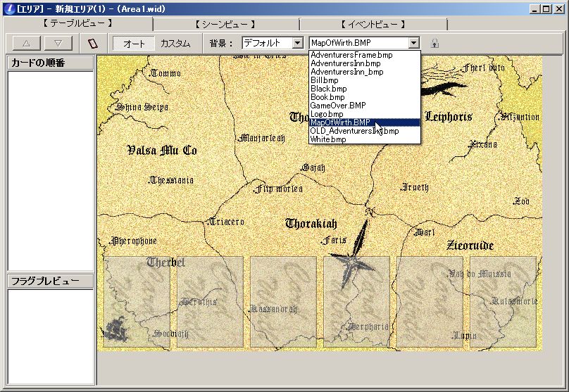Click the lock icon beside the background file dropdown
The width and height of the screenshot is (569, 392).
(x=434, y=44)
